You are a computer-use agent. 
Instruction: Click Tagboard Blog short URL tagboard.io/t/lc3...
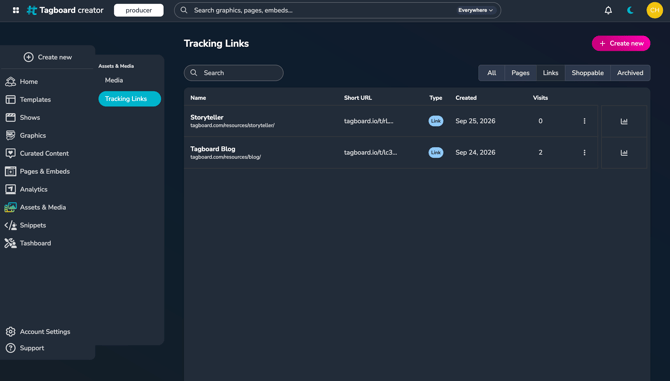tap(370, 152)
